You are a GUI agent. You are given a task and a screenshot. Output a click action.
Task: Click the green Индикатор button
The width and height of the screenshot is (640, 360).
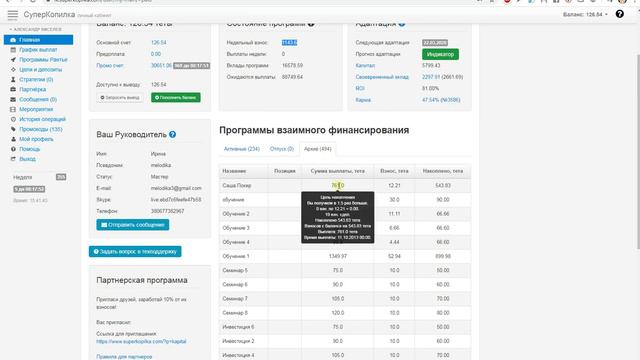click(440, 54)
